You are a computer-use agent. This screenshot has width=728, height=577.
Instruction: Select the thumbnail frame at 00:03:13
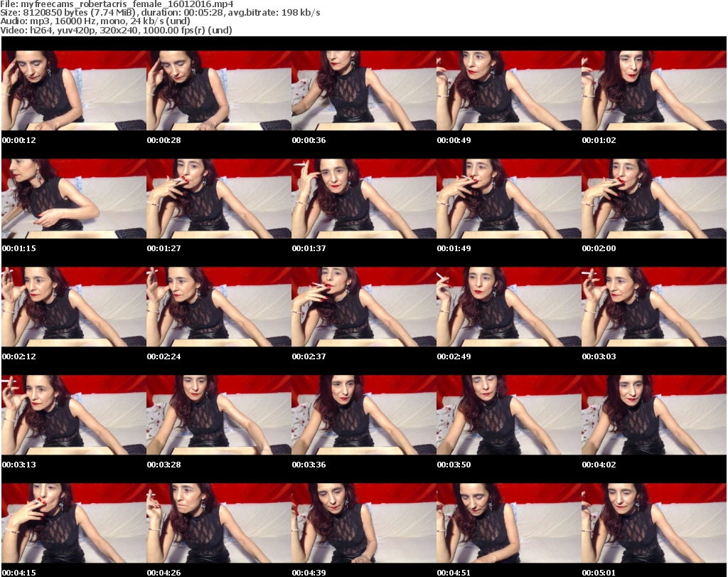[74, 415]
